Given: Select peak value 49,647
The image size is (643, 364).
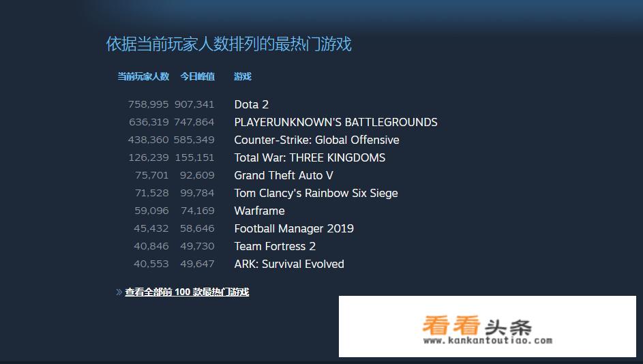Looking at the screenshot, I should 197,264.
